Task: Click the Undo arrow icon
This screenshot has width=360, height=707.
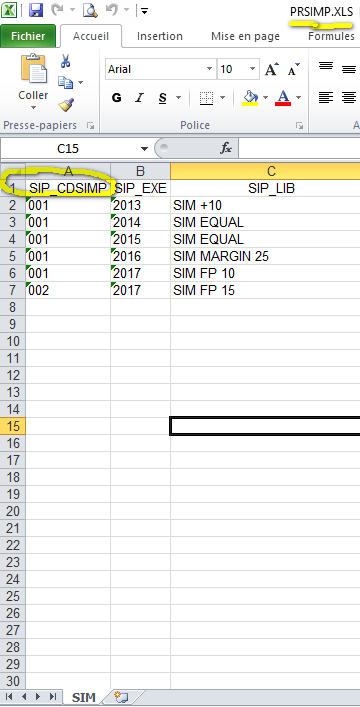Action: (111, 10)
